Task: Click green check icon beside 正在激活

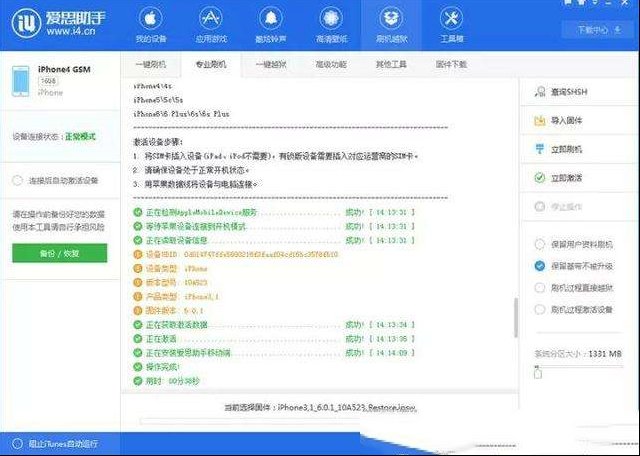Action: coord(138,339)
